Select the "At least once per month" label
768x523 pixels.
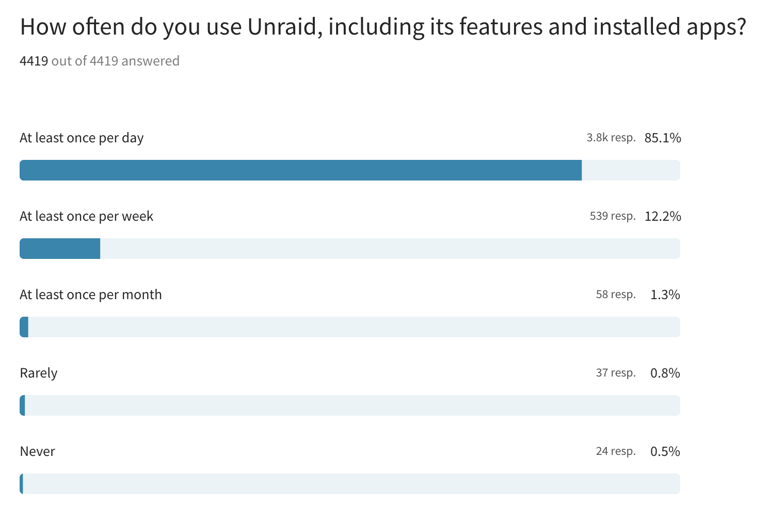tap(91, 294)
